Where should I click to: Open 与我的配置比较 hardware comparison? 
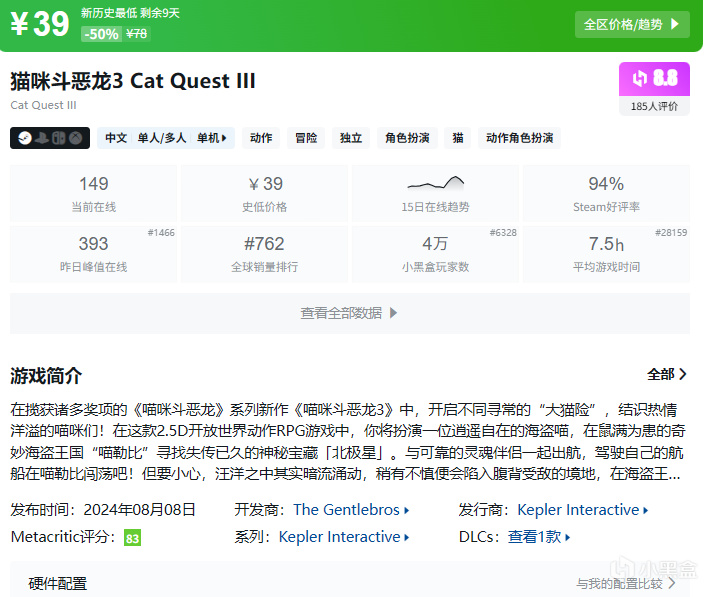626,584
